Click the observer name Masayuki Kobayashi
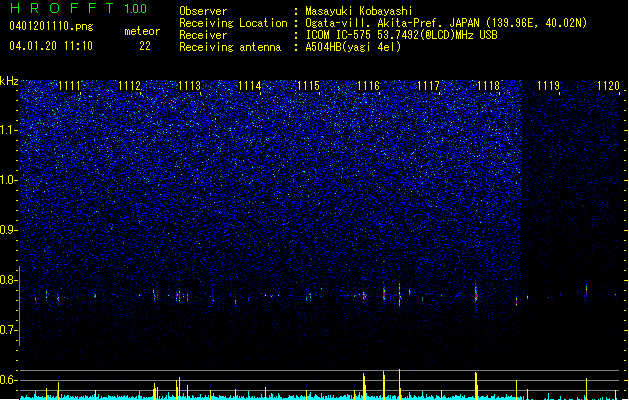Screen dimensions: 629x400 [x=359, y=11]
